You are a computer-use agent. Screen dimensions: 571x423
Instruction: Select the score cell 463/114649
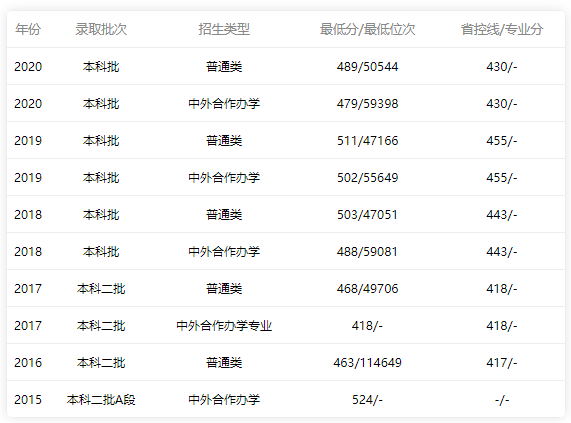[367, 363]
